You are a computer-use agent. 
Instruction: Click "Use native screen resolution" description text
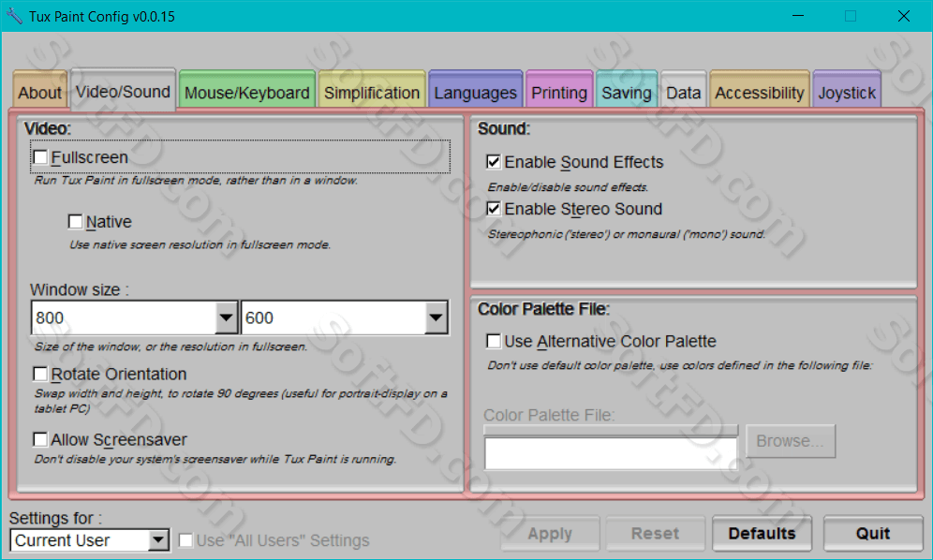point(200,244)
